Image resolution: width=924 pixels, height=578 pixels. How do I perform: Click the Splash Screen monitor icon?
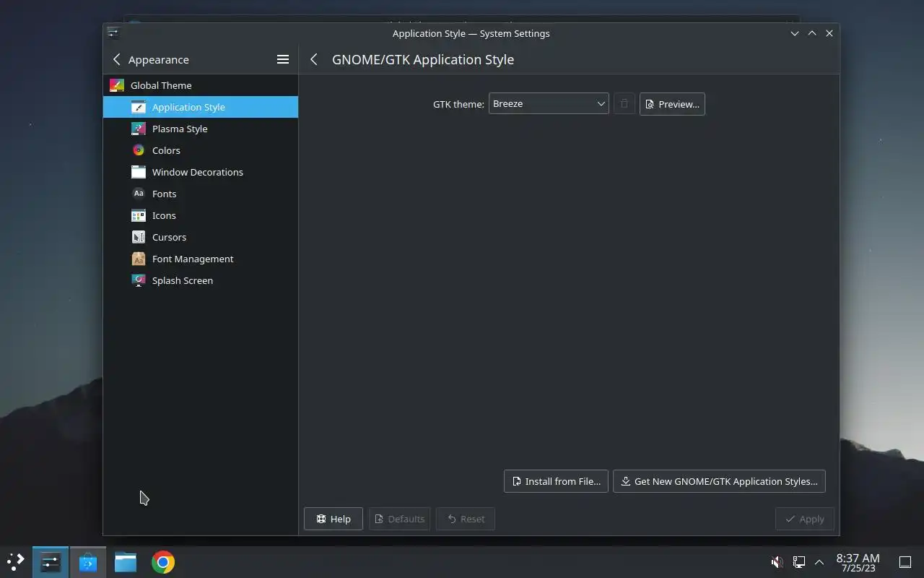pos(139,280)
